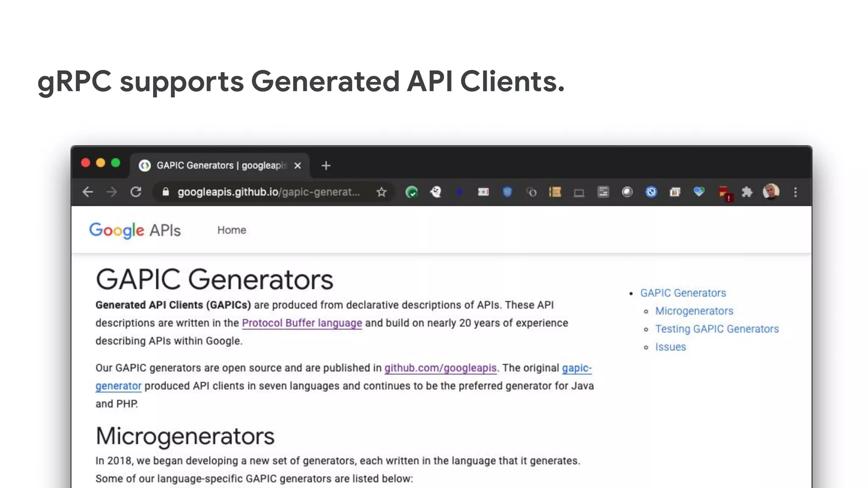Click the stacked windows extension icon
The image size is (868, 488).
tap(675, 192)
